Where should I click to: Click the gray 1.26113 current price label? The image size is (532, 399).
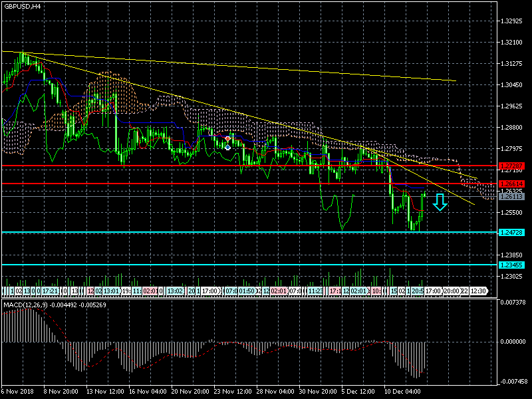click(x=511, y=197)
